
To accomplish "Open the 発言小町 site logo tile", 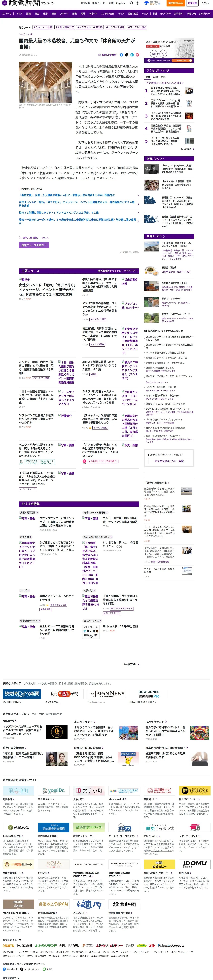I will coord(18,790).
